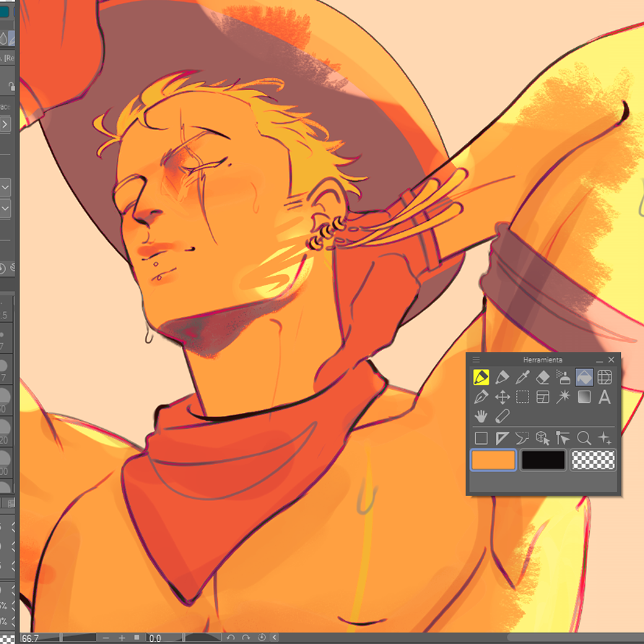The width and height of the screenshot is (644, 644).
Task: Open the Herramienta palette menu
Action: (x=476, y=360)
